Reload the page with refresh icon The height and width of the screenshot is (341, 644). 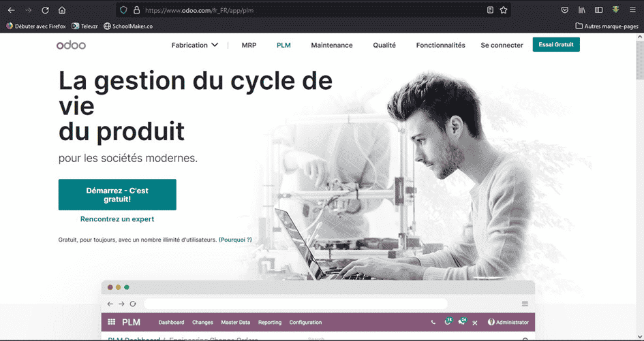[45, 10]
